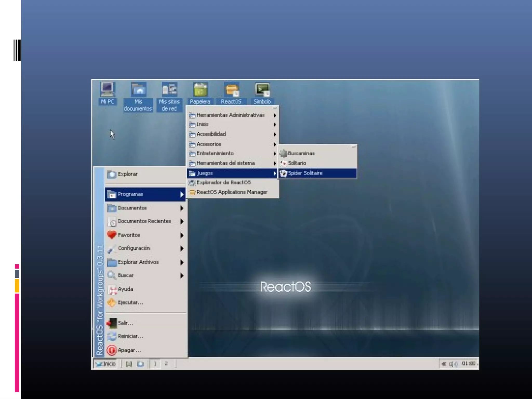This screenshot has height=399, width=532.
Task: Click the Salir log off icon
Action: click(112, 323)
